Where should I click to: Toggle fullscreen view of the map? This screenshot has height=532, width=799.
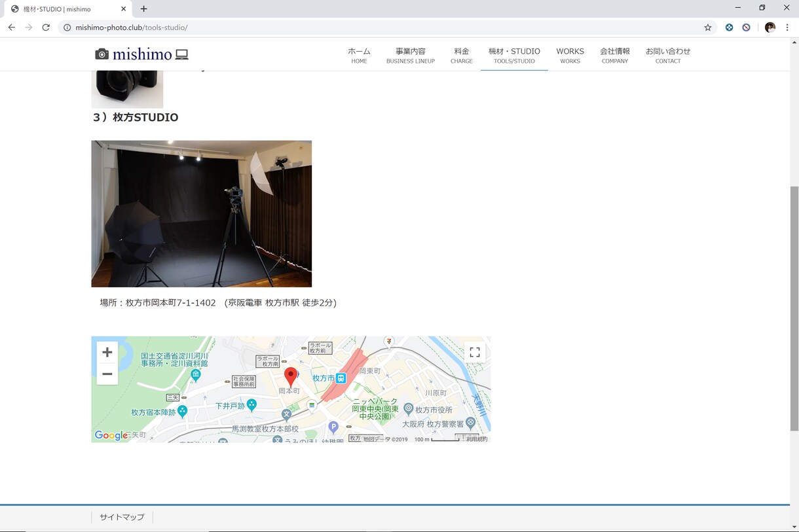click(x=475, y=352)
